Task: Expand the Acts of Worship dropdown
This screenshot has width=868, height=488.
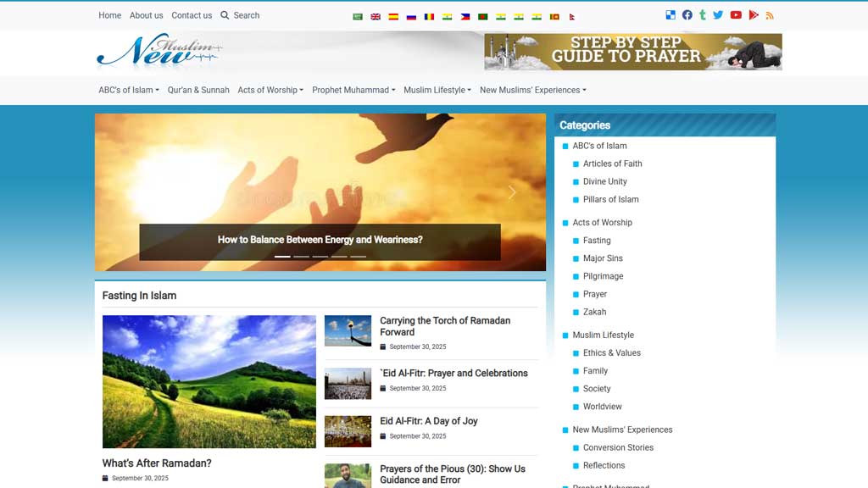Action: (270, 90)
